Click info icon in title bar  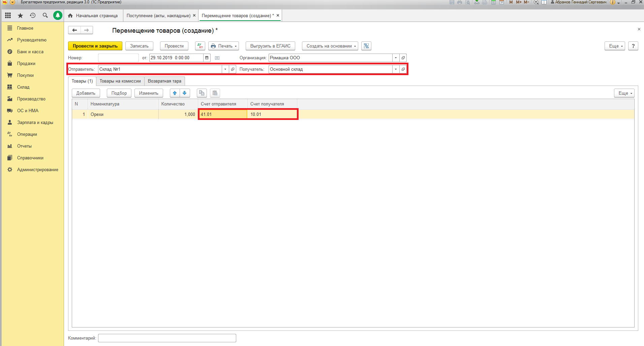(x=613, y=2)
